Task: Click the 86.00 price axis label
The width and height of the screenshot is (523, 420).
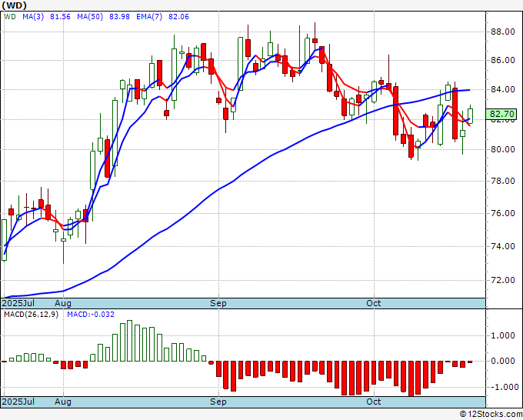Action: click(x=502, y=60)
